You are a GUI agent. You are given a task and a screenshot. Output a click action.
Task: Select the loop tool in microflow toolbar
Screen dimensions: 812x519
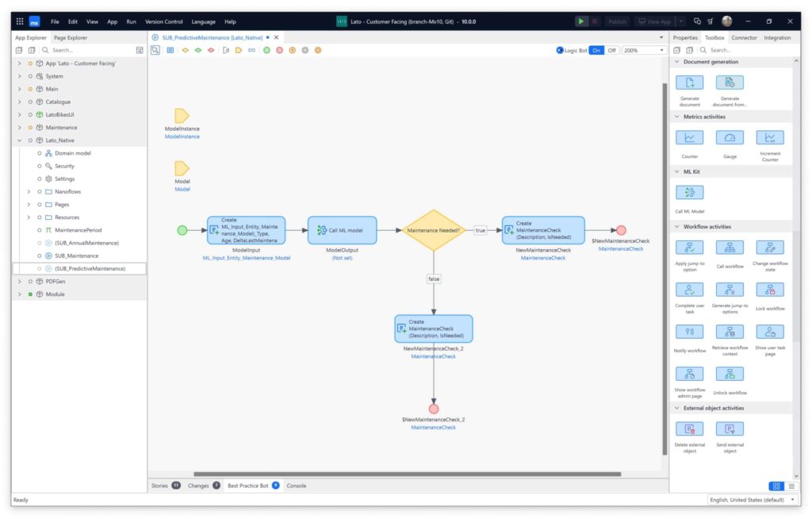click(251, 50)
